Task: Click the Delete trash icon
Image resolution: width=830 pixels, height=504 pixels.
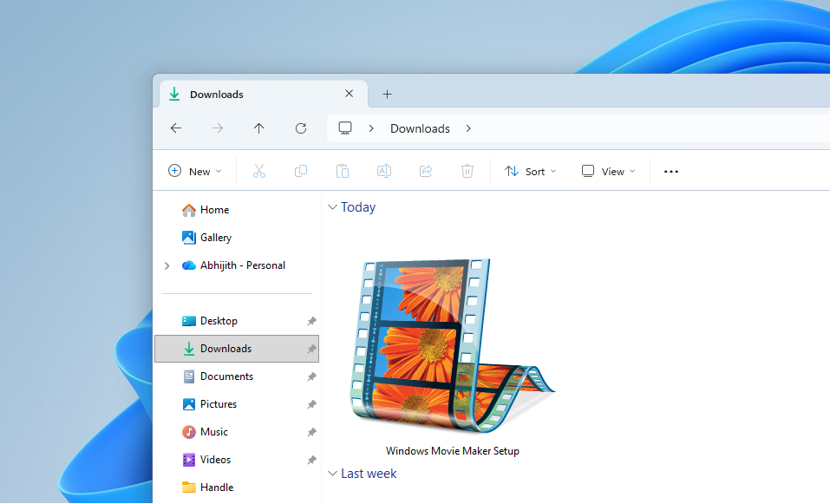Action: point(467,171)
